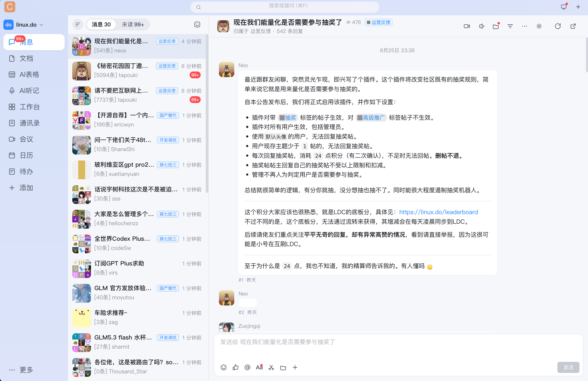588x381 pixels.
Task: Open the folder icon with red dot
Action: coord(496,26)
